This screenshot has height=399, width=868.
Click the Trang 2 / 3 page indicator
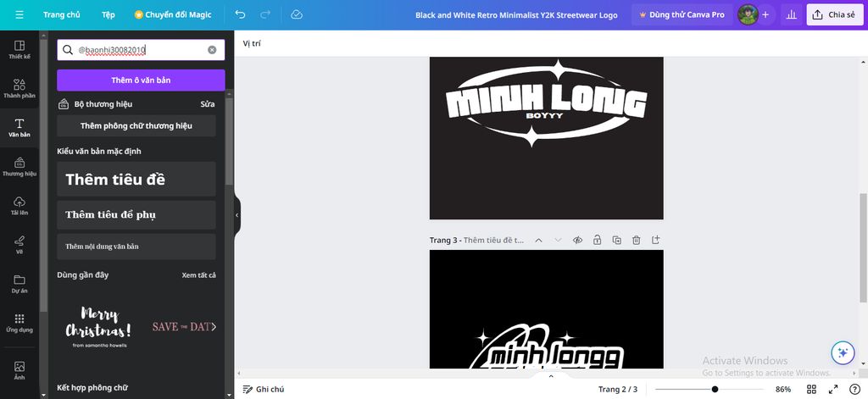tap(618, 389)
